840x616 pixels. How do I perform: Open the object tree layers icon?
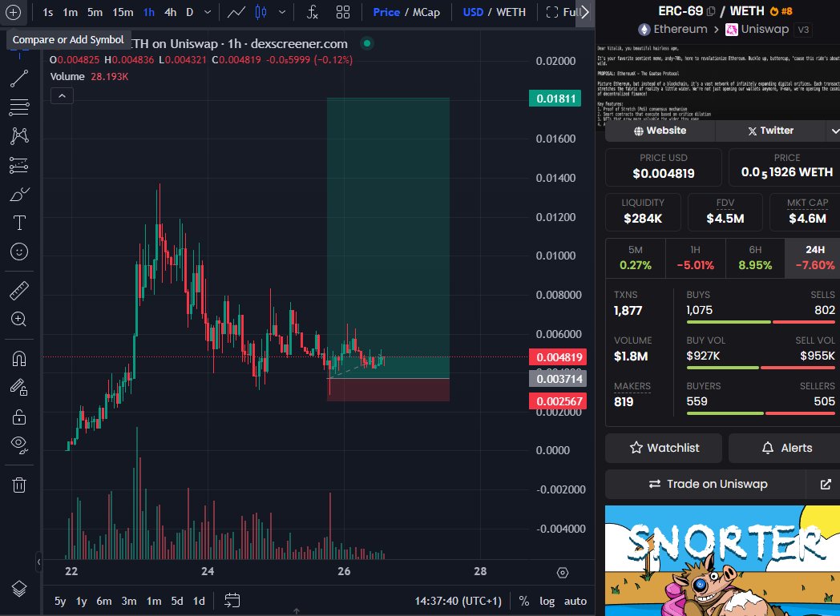[x=19, y=589]
